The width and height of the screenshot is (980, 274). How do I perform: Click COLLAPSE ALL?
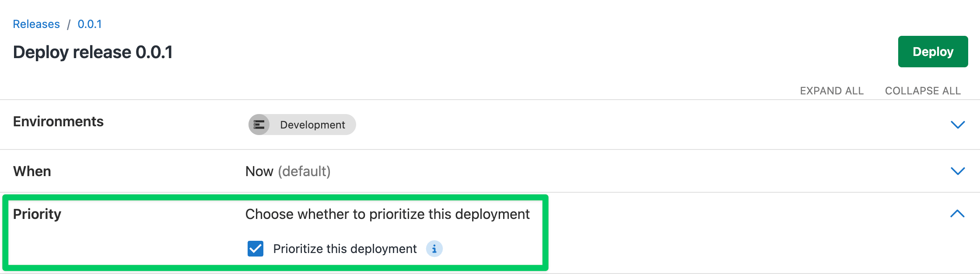pos(923,91)
